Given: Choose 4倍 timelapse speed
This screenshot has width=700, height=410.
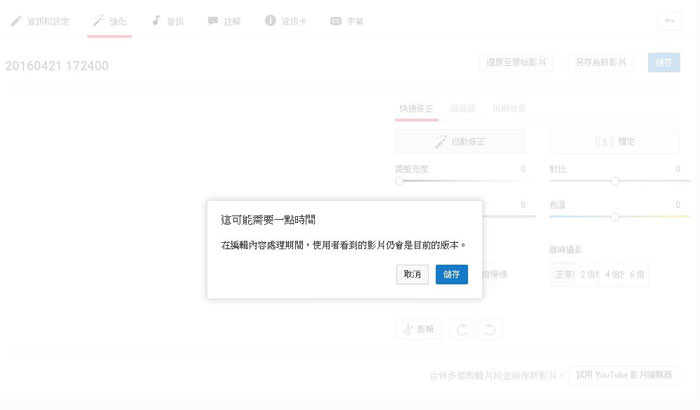Looking at the screenshot, I should [x=611, y=274].
